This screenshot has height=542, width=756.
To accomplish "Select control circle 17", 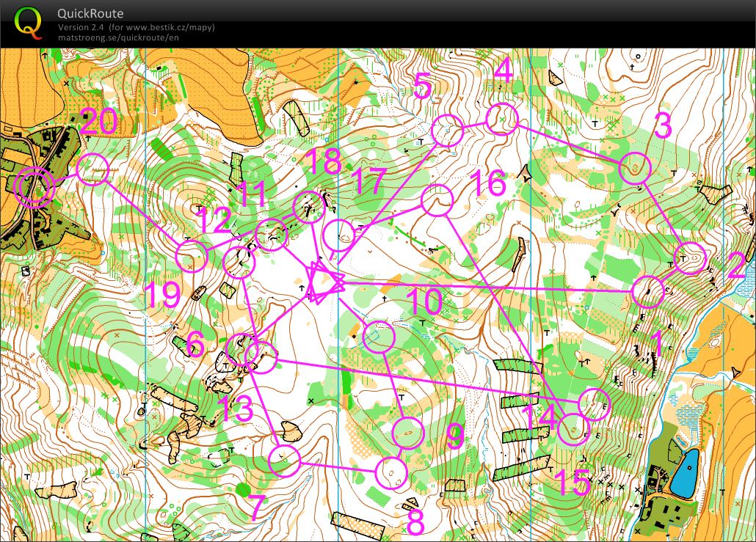I will tap(339, 235).
